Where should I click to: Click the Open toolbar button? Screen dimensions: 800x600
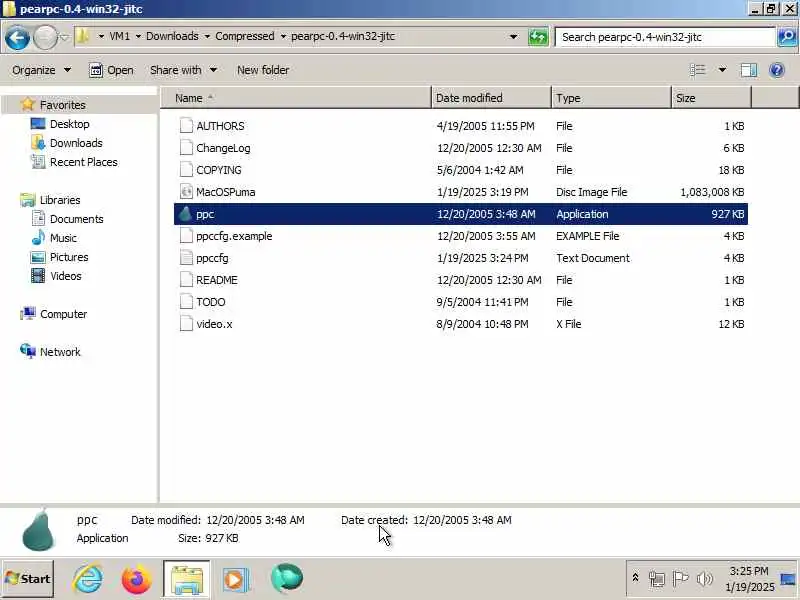(x=111, y=70)
